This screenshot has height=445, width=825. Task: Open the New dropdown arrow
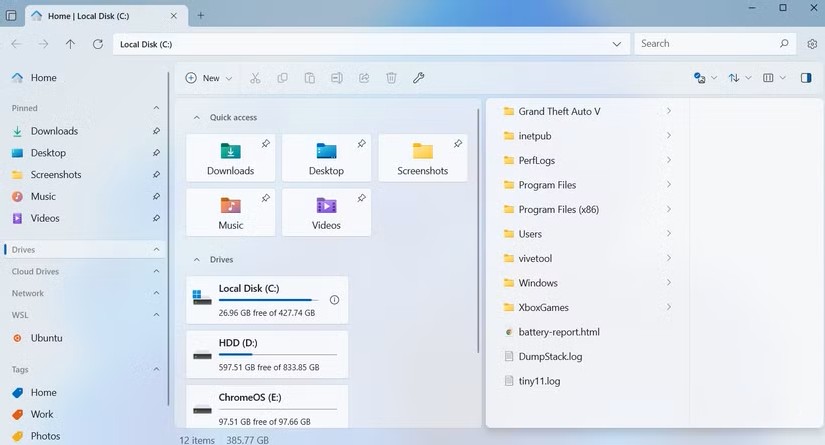tap(229, 78)
